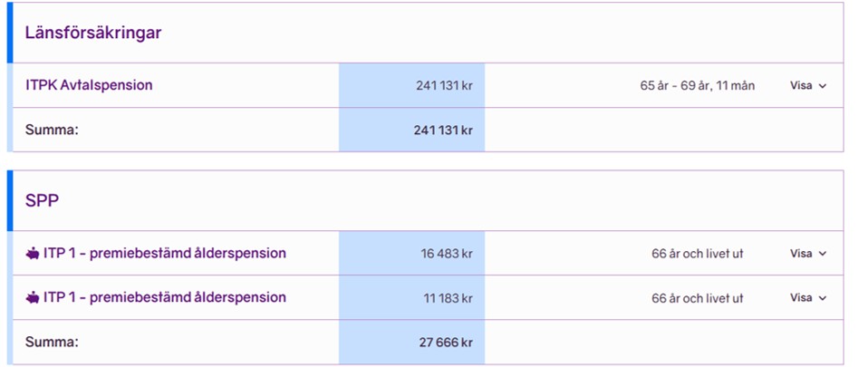Open the ITPK Avtalspension link
The height and width of the screenshot is (367, 868).
coord(89,85)
